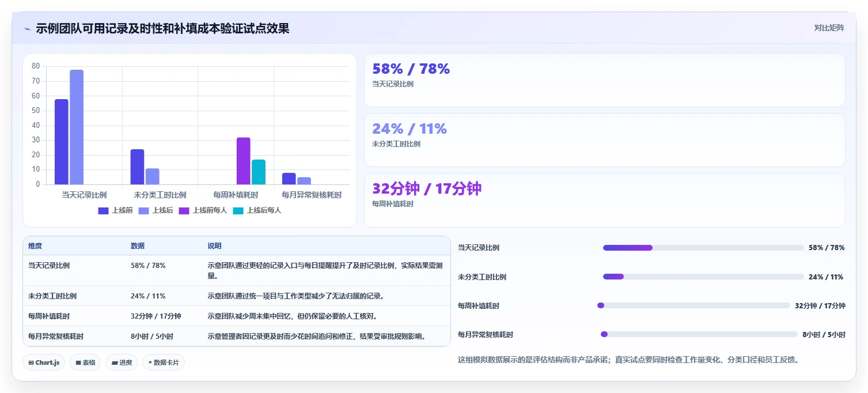Click the 32分钟 / 17分钟 value after the progress bar
Image resolution: width=868 pixels, height=393 pixels.
(820, 306)
